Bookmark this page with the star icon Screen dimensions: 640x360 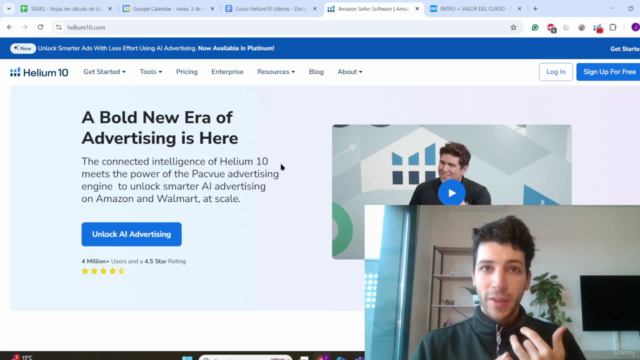(513, 27)
